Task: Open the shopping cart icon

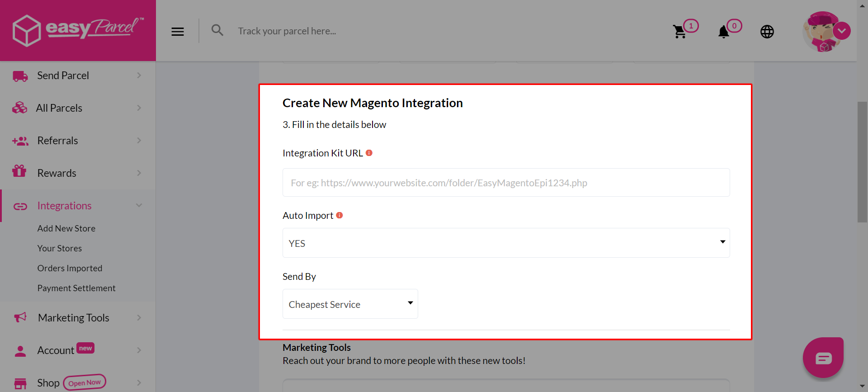Action: [679, 32]
